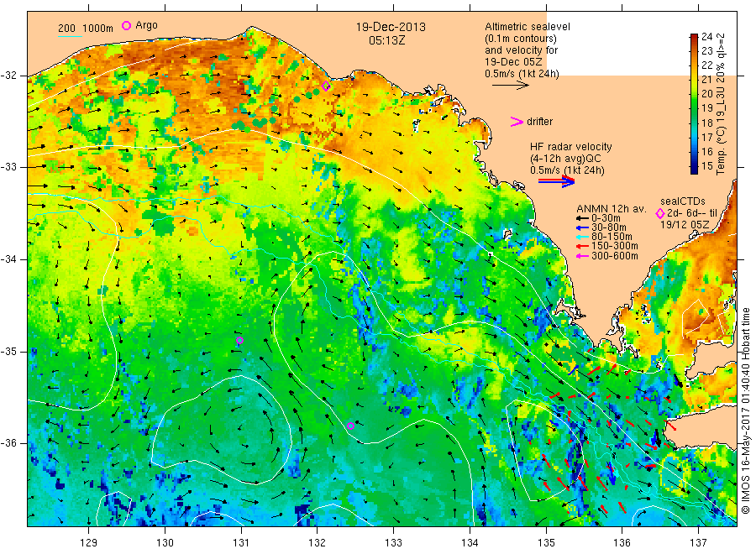The image size is (756, 554).
Task: Click the '2d- 6d-- til' text
Action: 692,213
